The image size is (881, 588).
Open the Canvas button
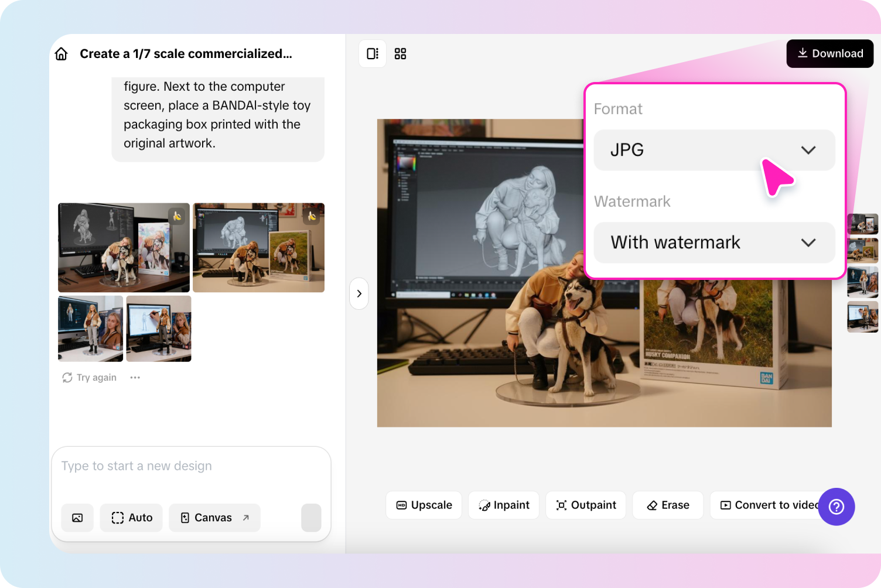[214, 518]
